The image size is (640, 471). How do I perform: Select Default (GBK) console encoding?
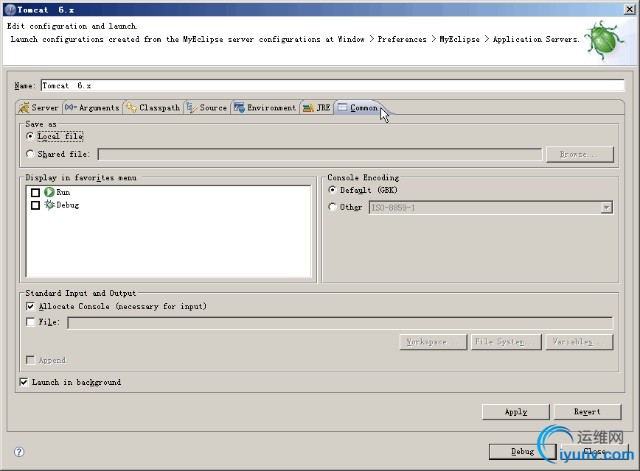[332, 190]
